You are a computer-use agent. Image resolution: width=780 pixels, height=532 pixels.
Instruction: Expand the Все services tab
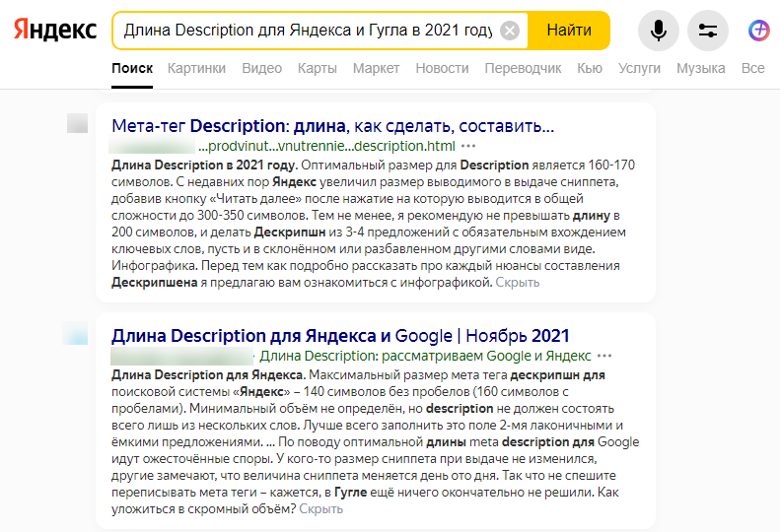(x=752, y=68)
